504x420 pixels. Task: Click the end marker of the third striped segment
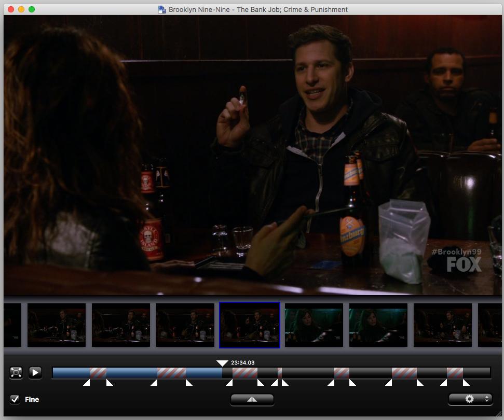[261, 383]
